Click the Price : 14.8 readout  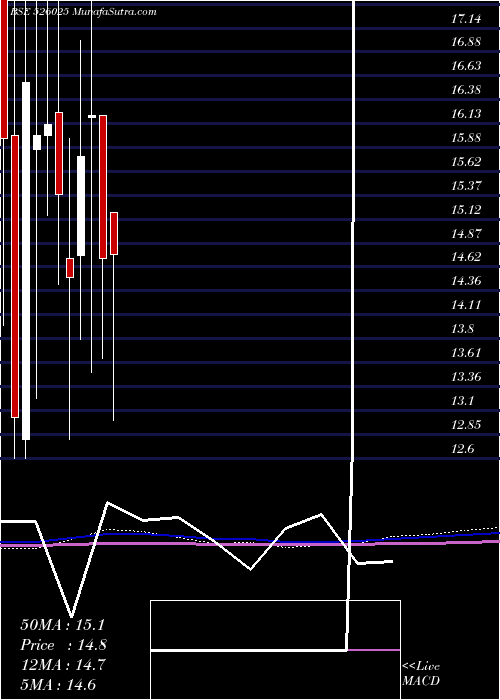[63, 645]
